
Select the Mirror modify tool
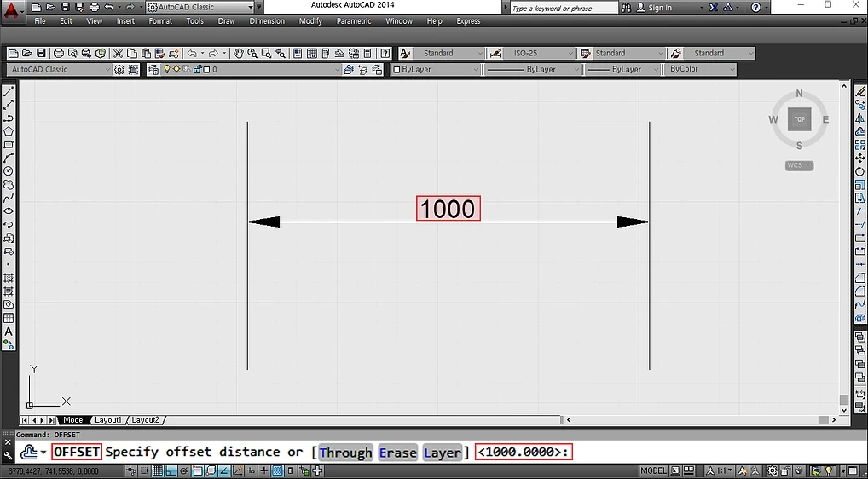(x=859, y=118)
